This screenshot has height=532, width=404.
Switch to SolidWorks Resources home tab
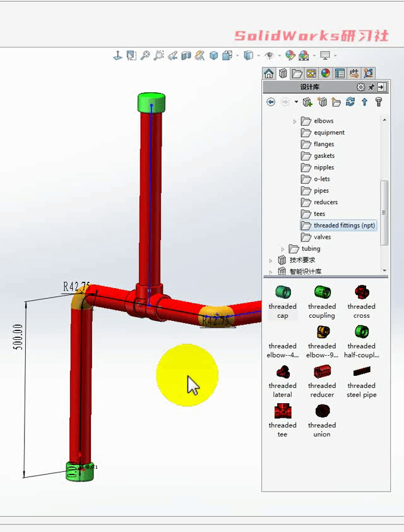269,73
